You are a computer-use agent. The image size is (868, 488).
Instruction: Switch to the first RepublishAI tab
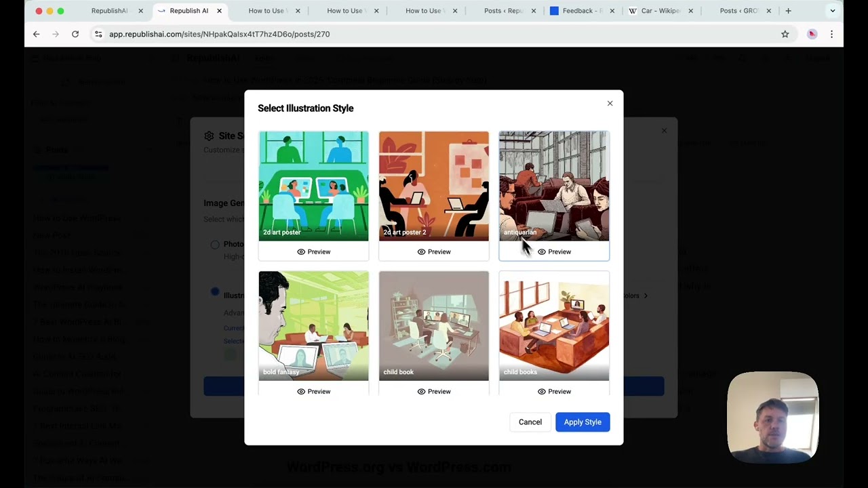[108, 11]
